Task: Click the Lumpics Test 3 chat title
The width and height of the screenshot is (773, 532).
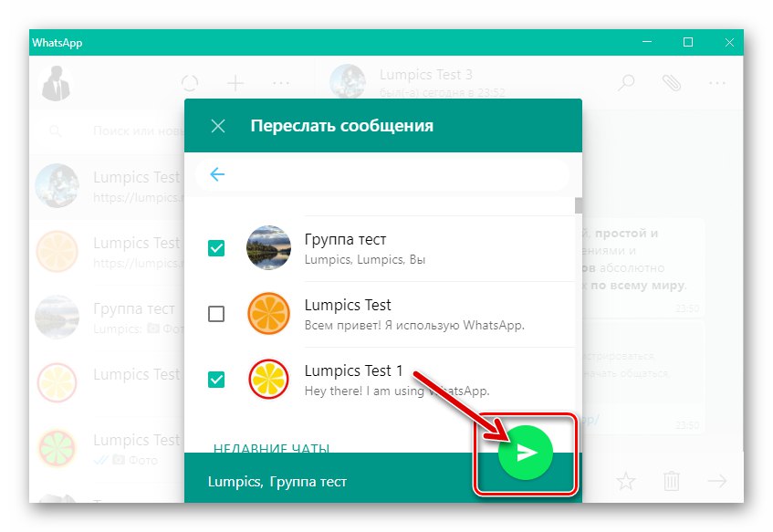Action: coord(426,75)
